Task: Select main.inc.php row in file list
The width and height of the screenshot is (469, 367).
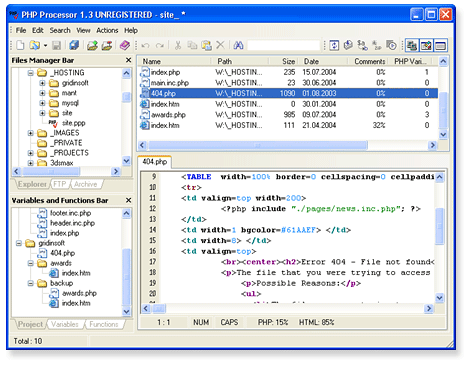Action: coord(288,83)
